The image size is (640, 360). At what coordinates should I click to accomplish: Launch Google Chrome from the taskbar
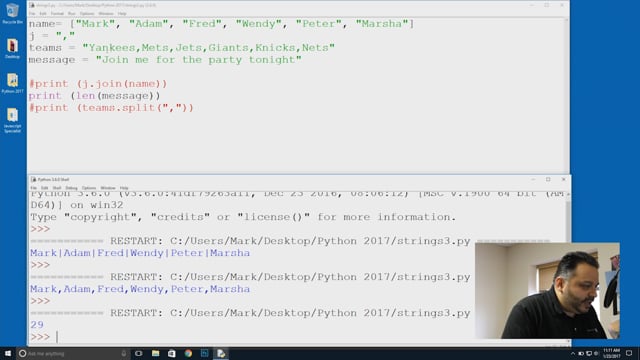tap(188, 353)
